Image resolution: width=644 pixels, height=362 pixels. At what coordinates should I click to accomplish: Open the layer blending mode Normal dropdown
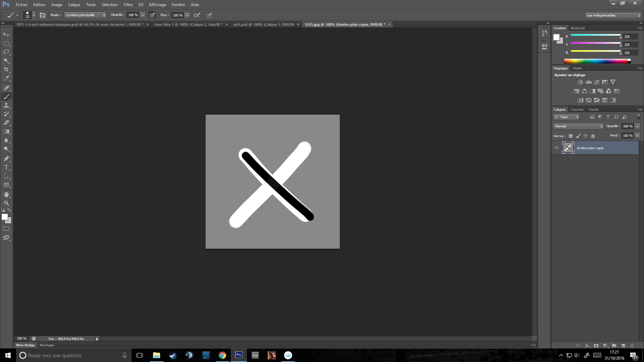578,126
